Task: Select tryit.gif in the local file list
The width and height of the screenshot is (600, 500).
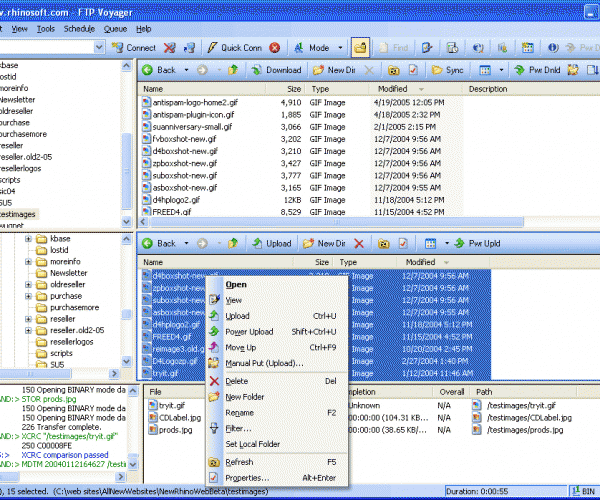Action: point(166,373)
